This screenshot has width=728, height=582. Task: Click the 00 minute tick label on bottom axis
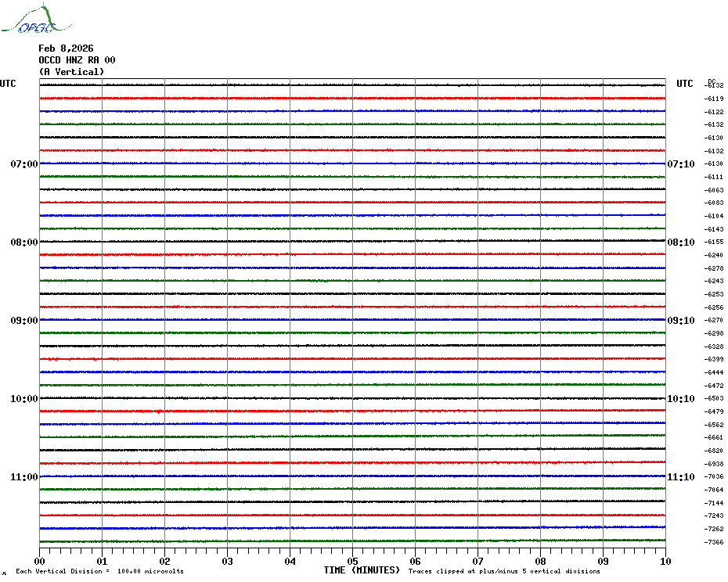point(40,561)
